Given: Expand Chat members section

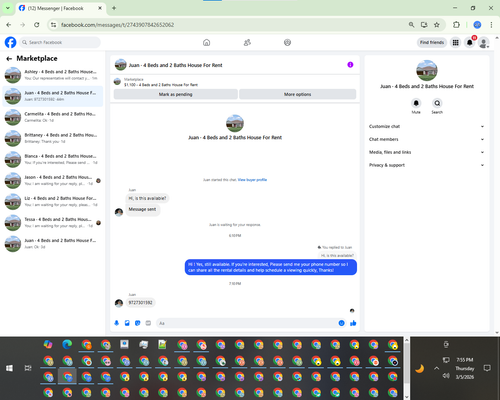Looking at the screenshot, I should tap(426, 139).
